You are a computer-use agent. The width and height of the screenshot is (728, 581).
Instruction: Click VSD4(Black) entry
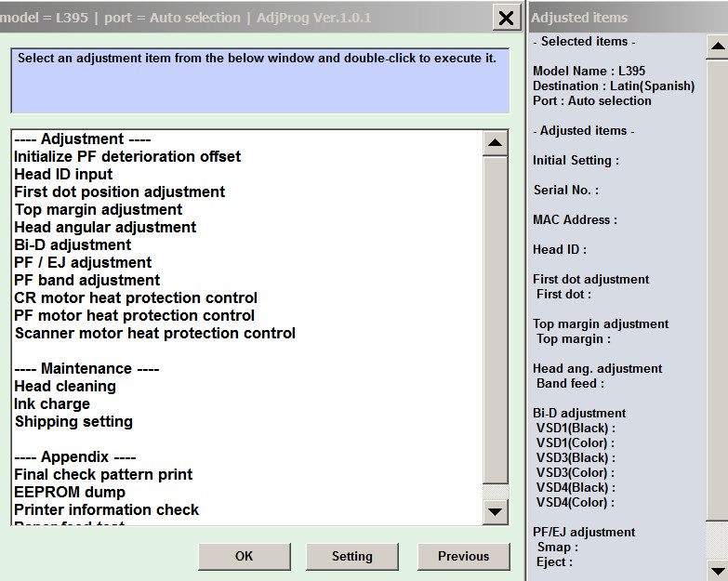576,487
